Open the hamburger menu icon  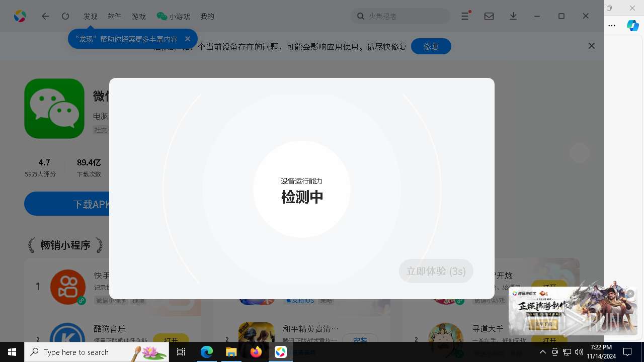pos(465,16)
